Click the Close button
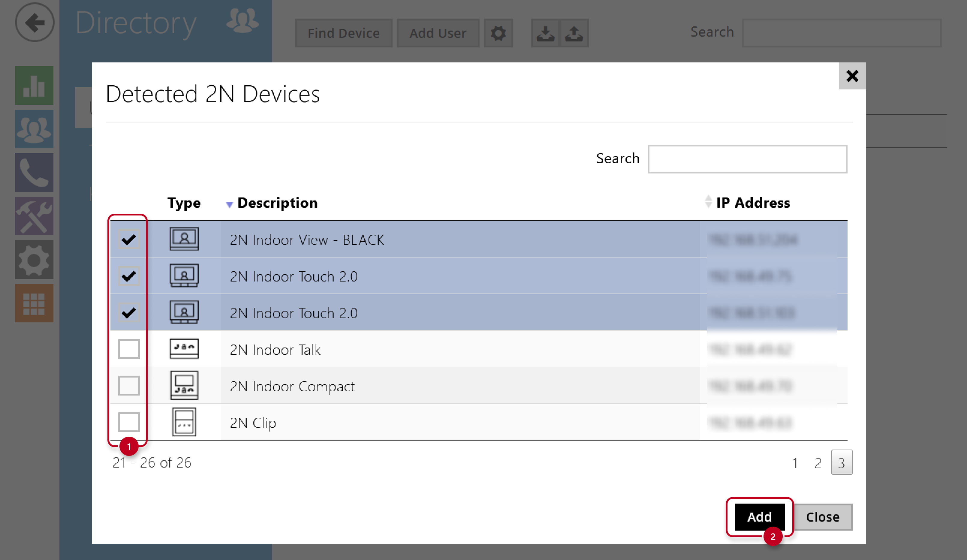 pos(823,517)
